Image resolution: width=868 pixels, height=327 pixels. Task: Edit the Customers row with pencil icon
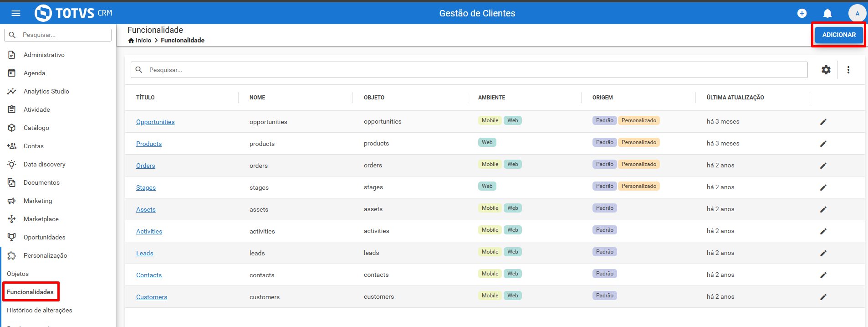pyautogui.click(x=823, y=297)
